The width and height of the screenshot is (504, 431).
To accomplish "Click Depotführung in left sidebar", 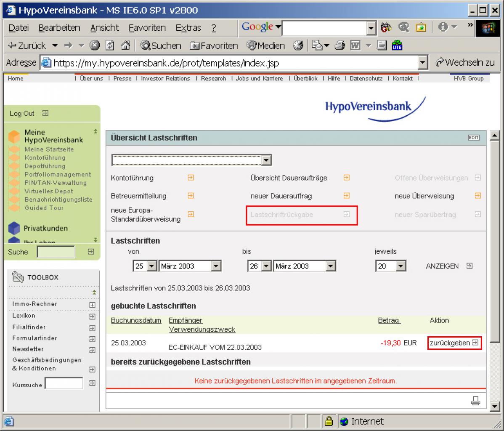I will coord(45,166).
